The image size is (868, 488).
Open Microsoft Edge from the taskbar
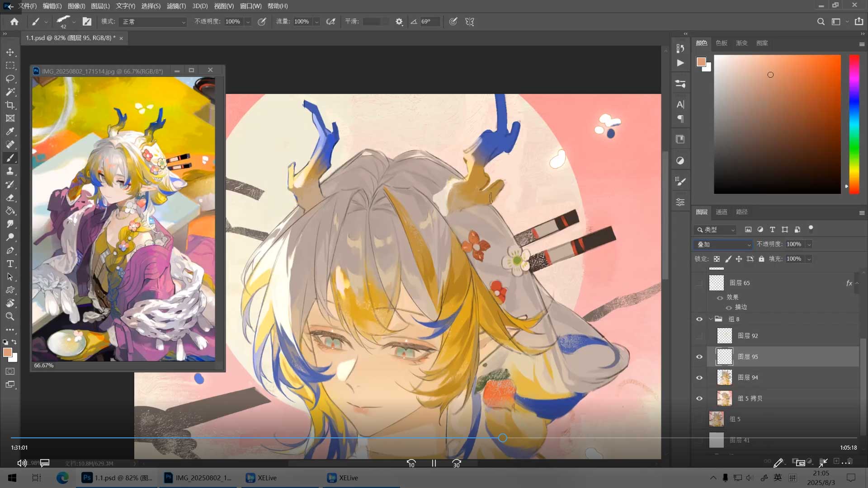[x=62, y=478]
